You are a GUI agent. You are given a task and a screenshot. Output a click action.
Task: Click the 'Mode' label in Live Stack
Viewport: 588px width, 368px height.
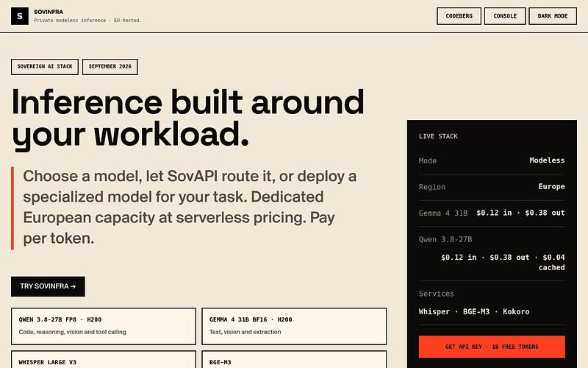428,160
